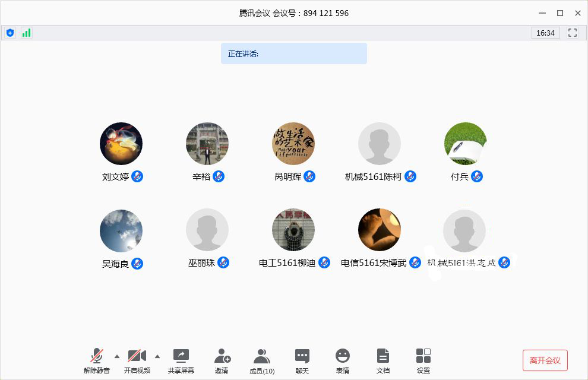Open the chat (聊天) panel
588x380 pixels.
click(302, 360)
